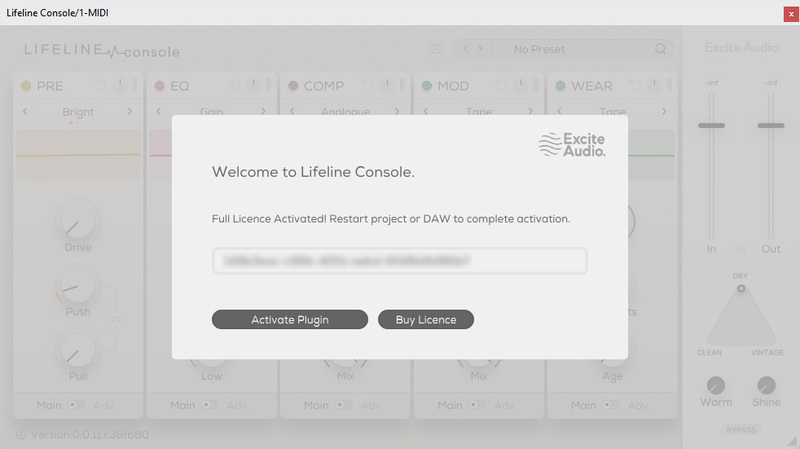Screen dimensions: 800x449
Task: Reset the EQ module with undo icon
Action: point(234,86)
